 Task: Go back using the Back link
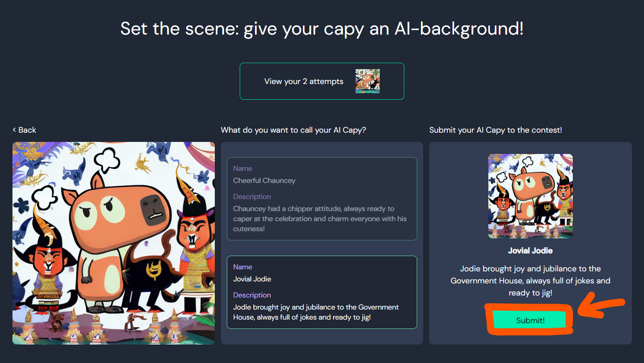coord(25,130)
